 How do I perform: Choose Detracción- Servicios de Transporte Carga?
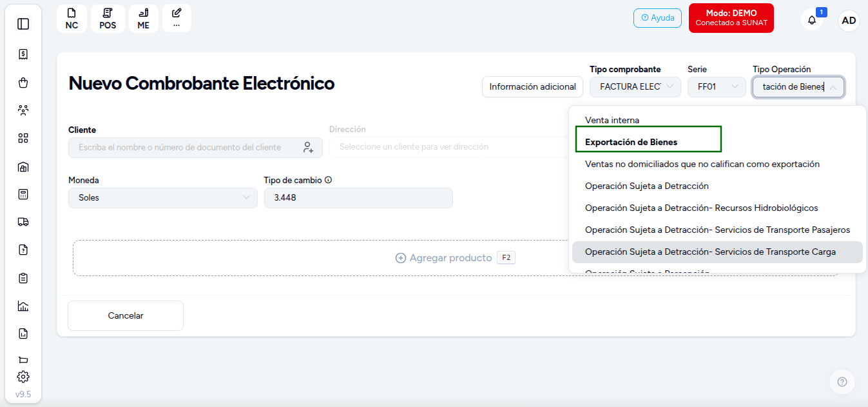pos(717,252)
